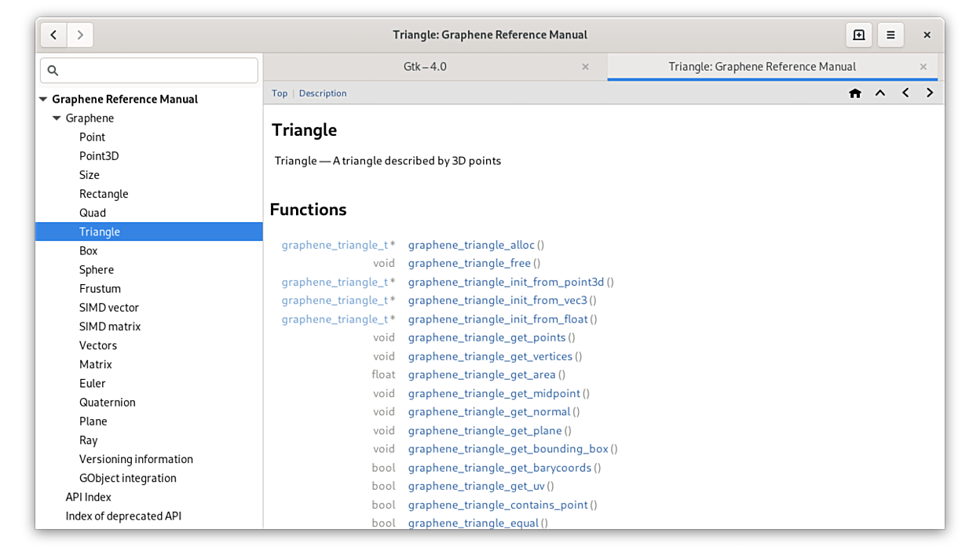The height and width of the screenshot is (551, 980).
Task: Open the hamburger main menu
Action: (890, 35)
